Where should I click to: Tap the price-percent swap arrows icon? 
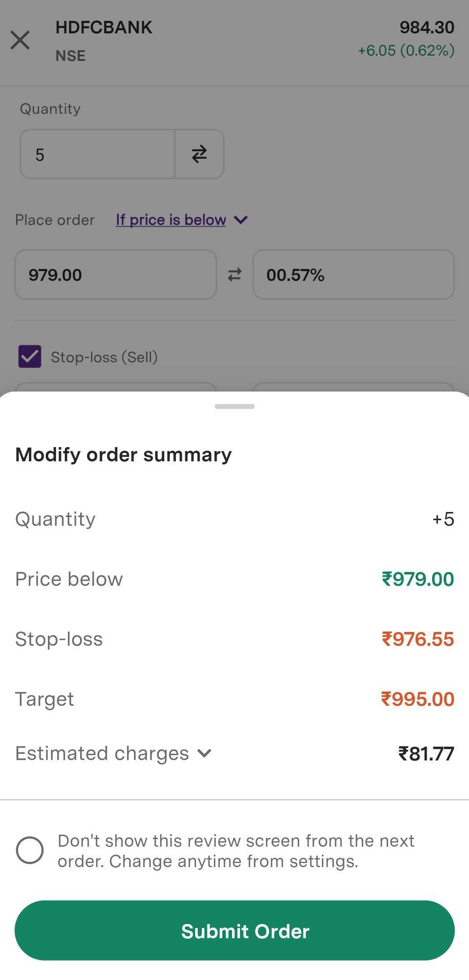(235, 275)
